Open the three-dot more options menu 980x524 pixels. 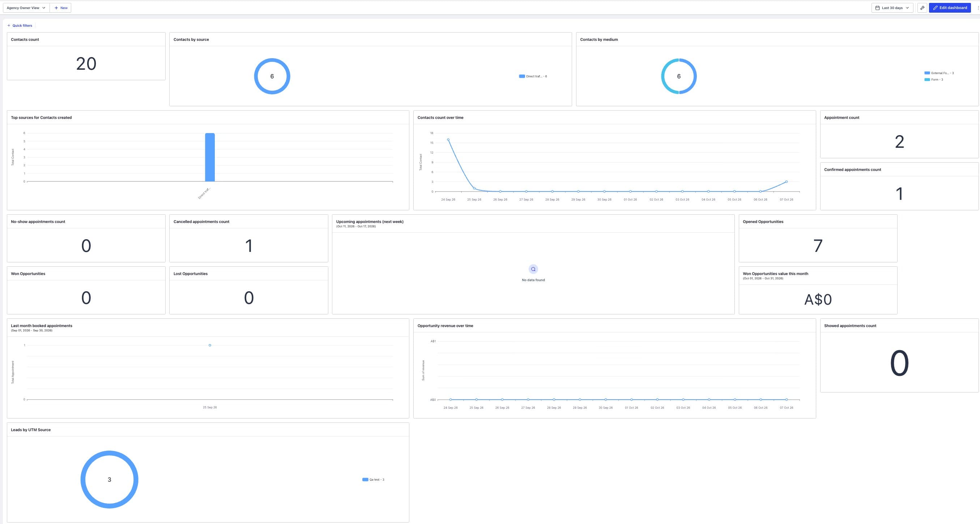click(x=978, y=8)
